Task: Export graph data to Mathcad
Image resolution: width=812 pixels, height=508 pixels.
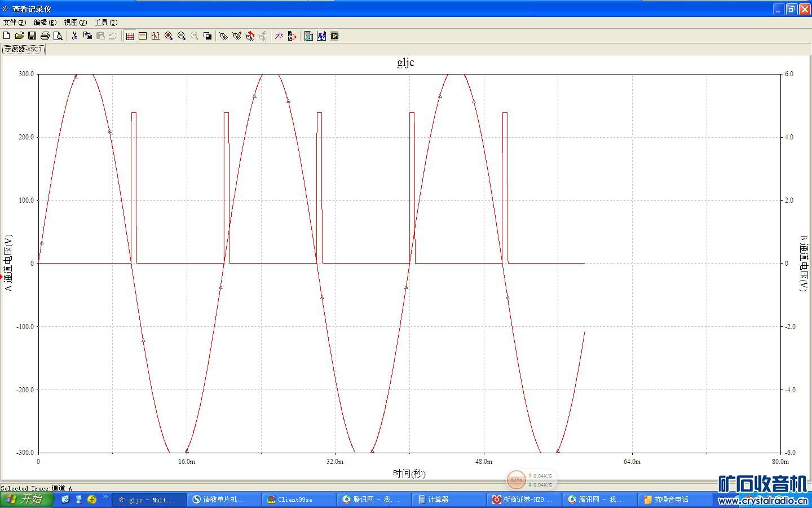Action: [x=321, y=36]
